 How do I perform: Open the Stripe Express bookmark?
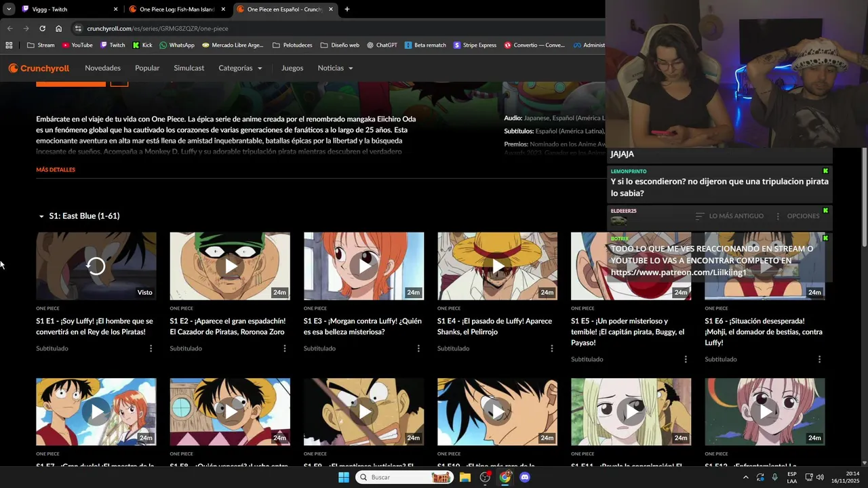point(475,45)
